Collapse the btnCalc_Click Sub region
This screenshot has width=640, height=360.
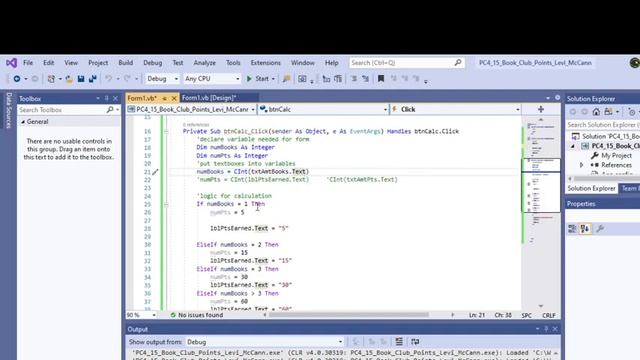[166, 131]
